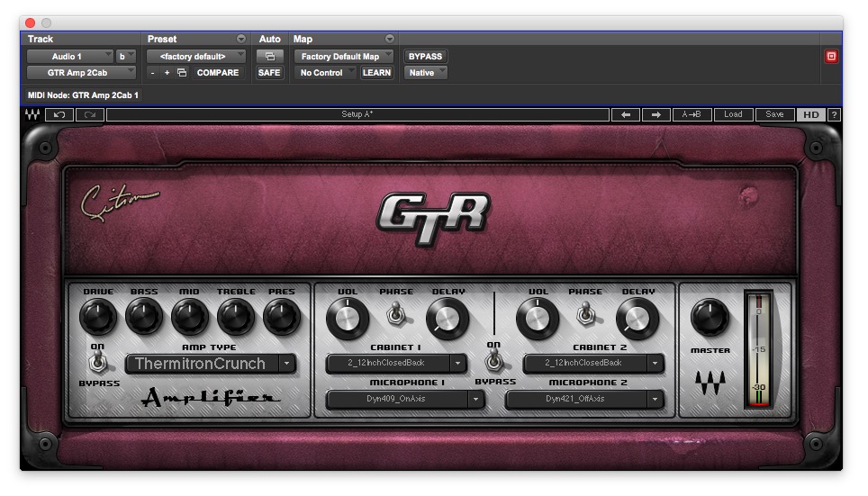Open the Native processing dropdown
This screenshot has width=868, height=496.
[x=425, y=73]
